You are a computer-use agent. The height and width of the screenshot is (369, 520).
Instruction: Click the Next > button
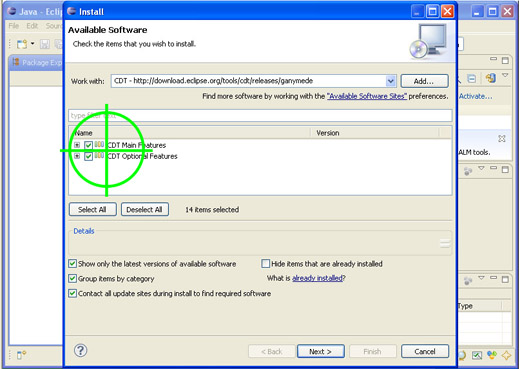[x=320, y=351]
